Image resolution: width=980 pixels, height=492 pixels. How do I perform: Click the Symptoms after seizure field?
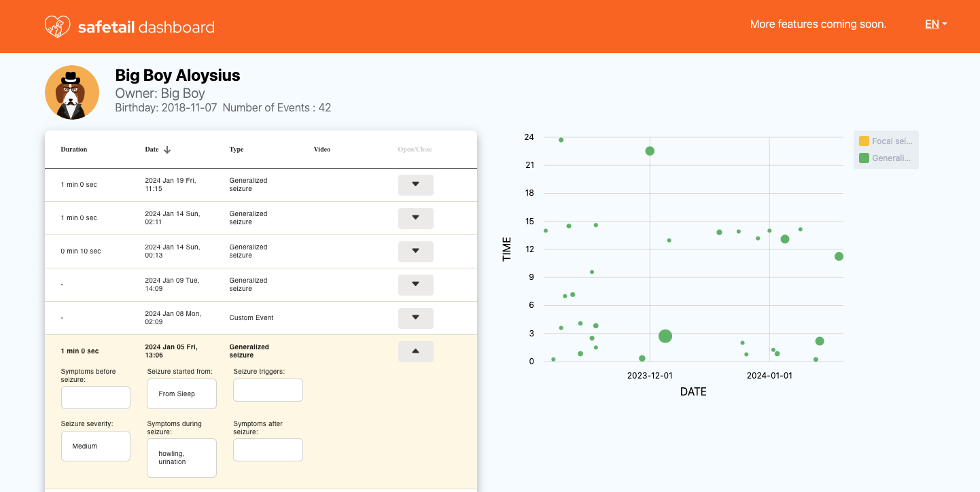tap(268, 450)
